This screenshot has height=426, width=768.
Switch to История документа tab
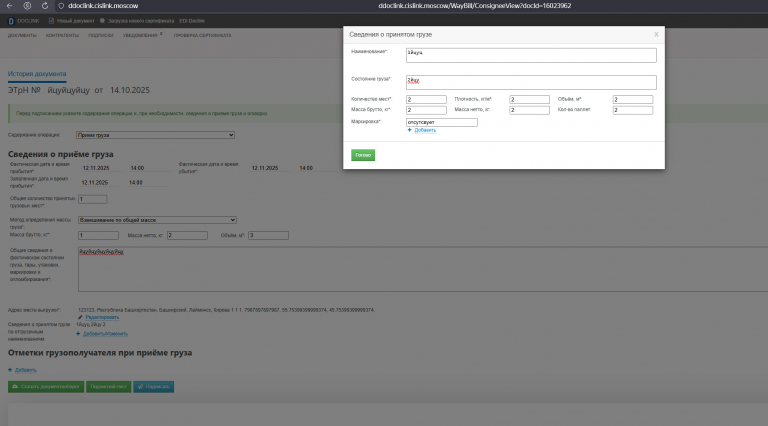click(37, 74)
